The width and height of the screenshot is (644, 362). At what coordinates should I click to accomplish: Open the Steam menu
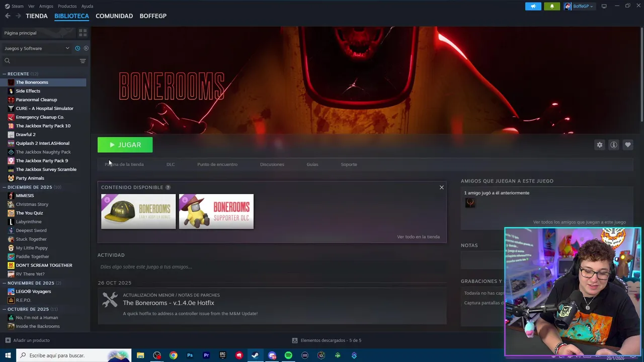click(x=15, y=6)
